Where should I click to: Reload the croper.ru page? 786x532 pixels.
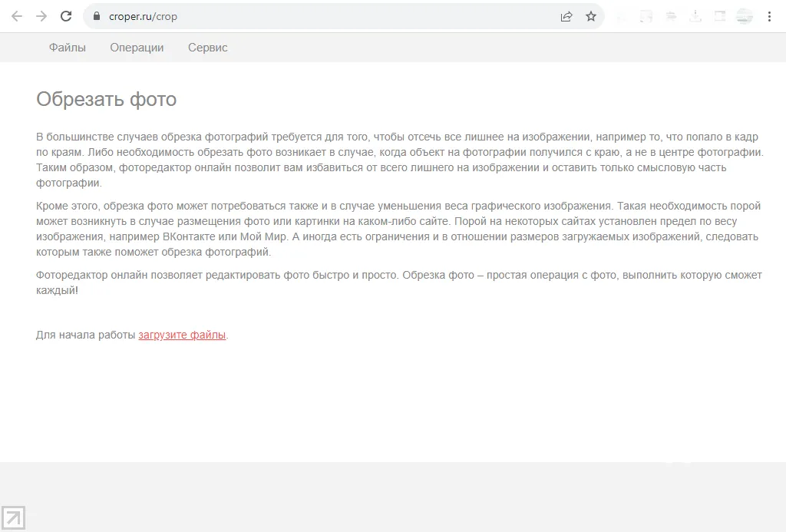66,16
